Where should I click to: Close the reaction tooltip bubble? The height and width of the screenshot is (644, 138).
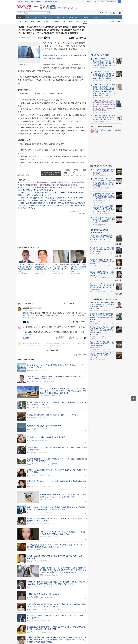coord(60,172)
